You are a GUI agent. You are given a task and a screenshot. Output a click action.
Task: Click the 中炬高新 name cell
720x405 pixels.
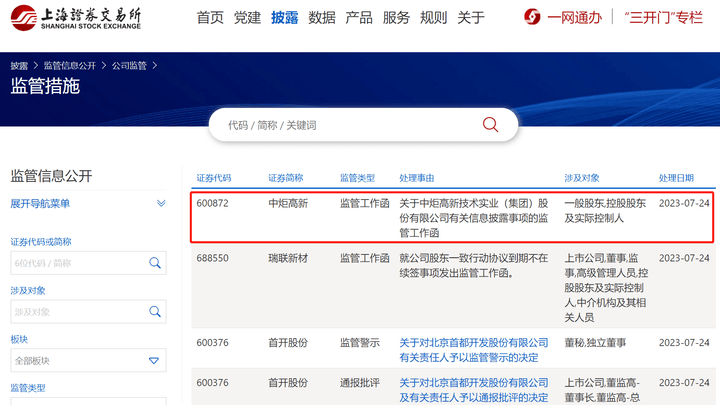pos(288,203)
